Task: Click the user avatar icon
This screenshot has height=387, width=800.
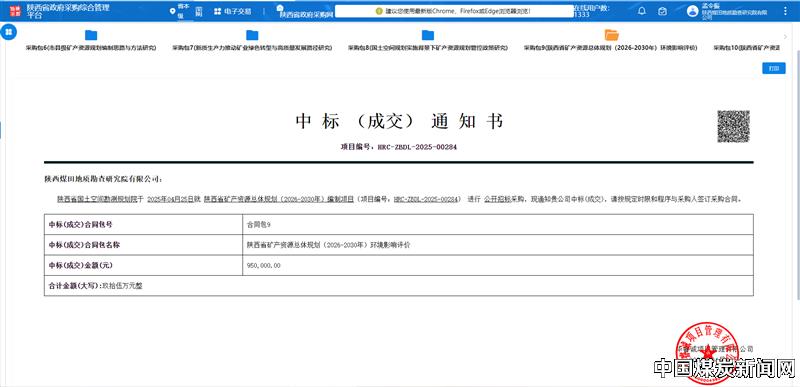Action: click(692, 11)
